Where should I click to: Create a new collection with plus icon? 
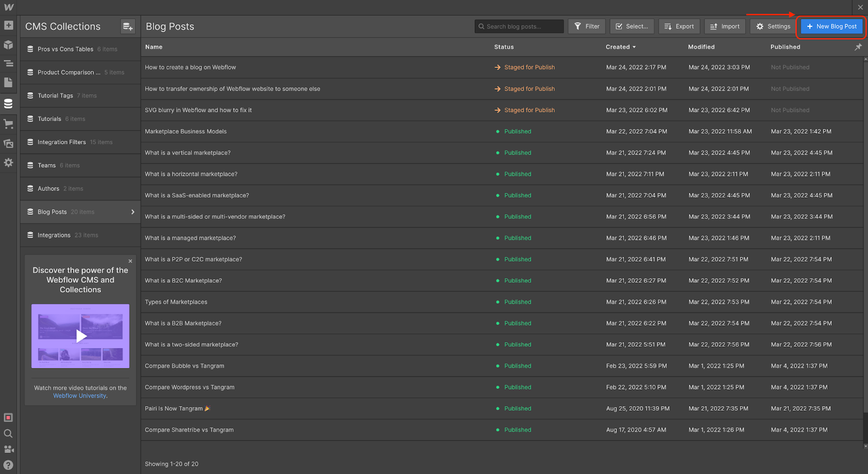[x=127, y=26]
